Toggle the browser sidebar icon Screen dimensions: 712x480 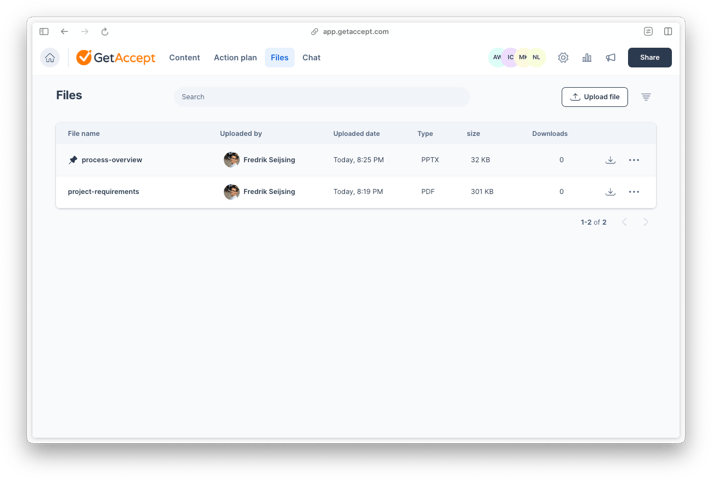tap(44, 31)
